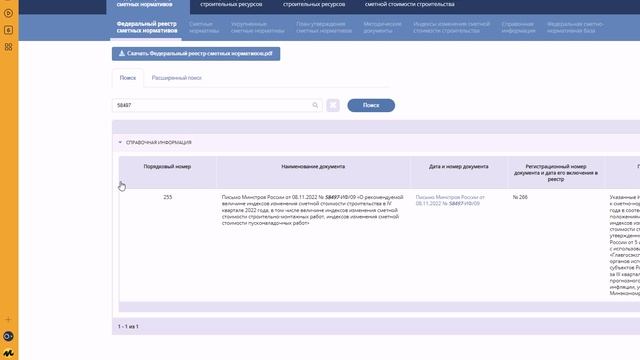The image size is (640, 360).
Task: Click the plus icon in the orange sidebar
Action: (x=8, y=319)
